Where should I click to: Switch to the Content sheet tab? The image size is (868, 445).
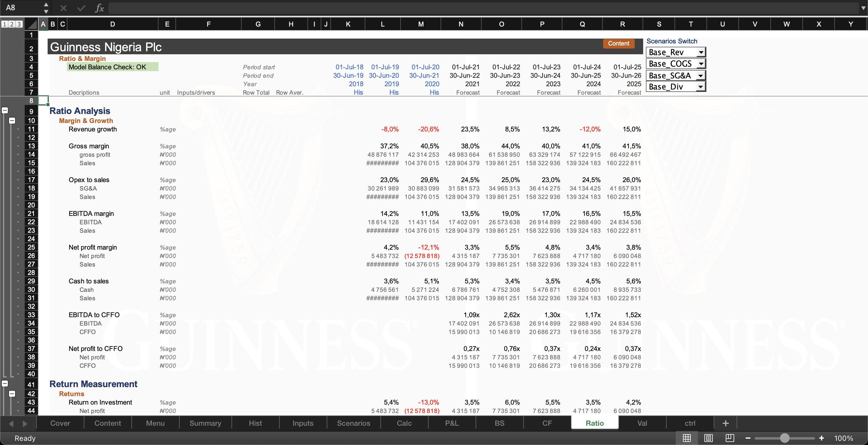[x=108, y=423]
